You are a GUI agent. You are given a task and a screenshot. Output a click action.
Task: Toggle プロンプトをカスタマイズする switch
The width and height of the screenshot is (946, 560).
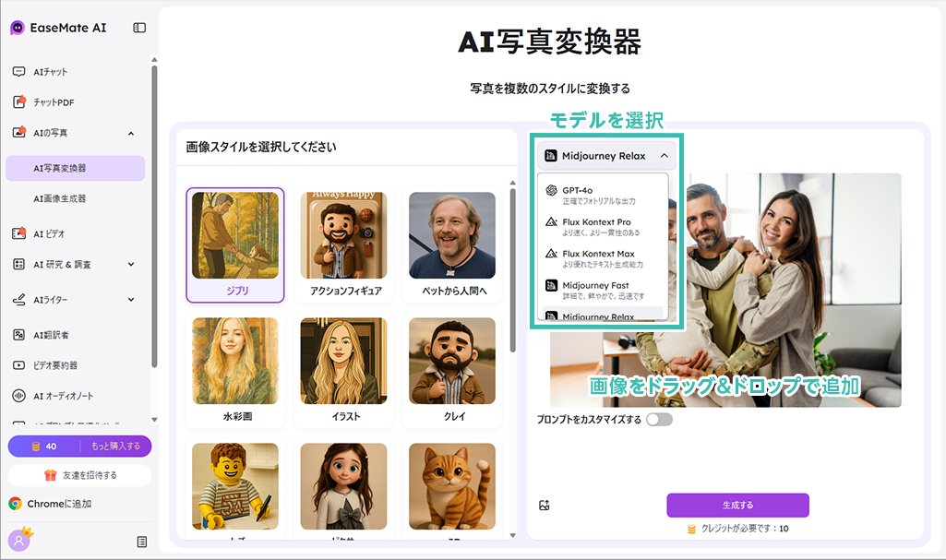[659, 420]
